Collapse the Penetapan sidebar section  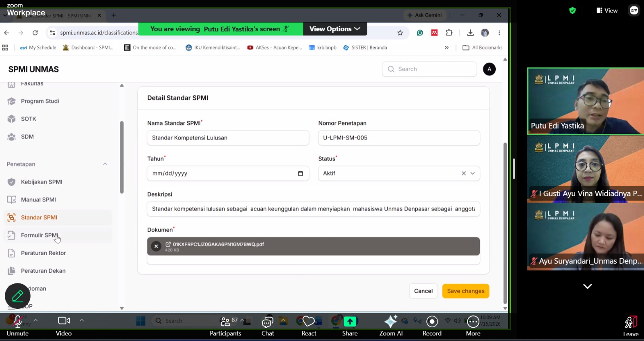(105, 164)
